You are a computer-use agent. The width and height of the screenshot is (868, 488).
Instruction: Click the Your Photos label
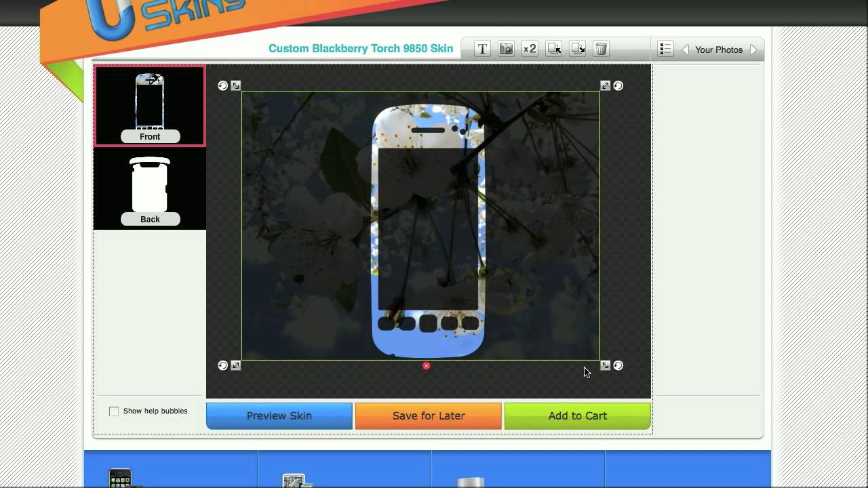click(x=719, y=49)
